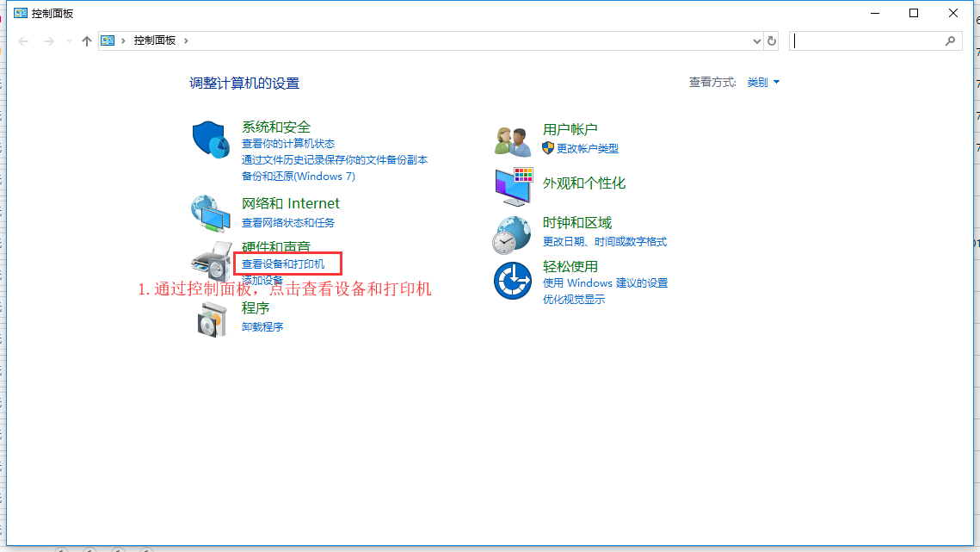Open 程序 category heading

point(256,308)
